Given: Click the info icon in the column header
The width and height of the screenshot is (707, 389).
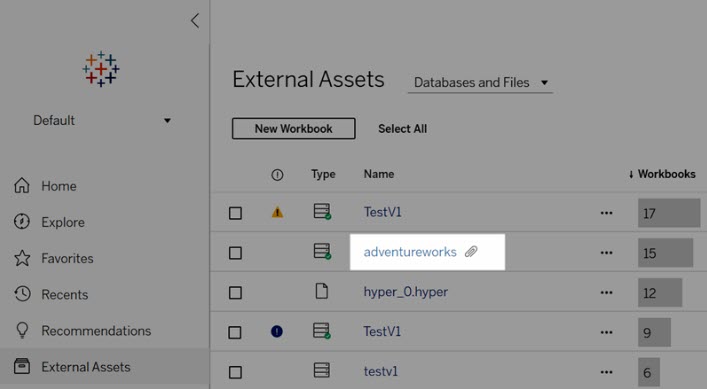Looking at the screenshot, I should [277, 175].
